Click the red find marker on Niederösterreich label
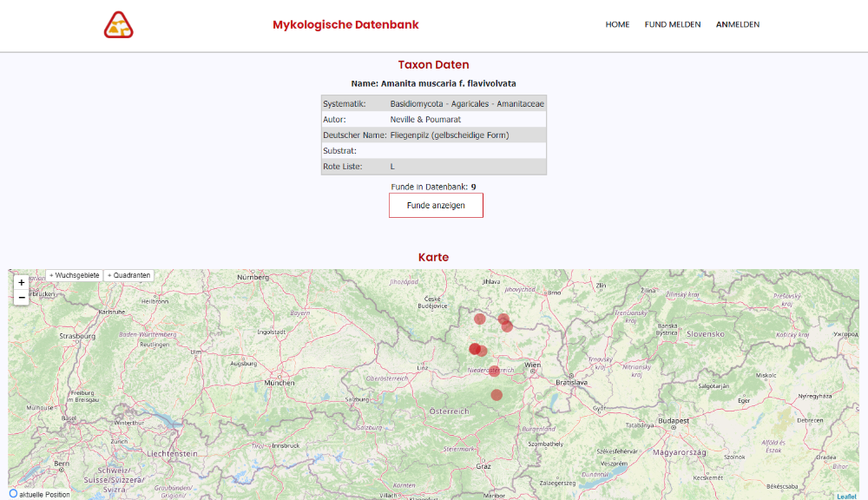 pos(494,371)
